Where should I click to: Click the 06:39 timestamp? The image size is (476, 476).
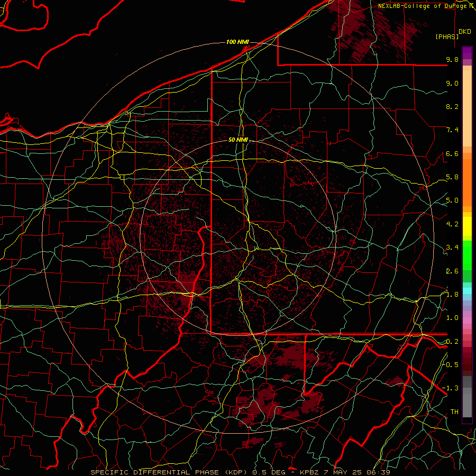[378, 472]
